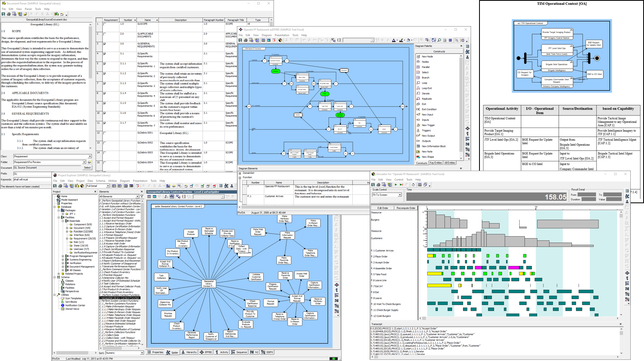Open All Elements dropdown in Elements panel

pos(137,196)
